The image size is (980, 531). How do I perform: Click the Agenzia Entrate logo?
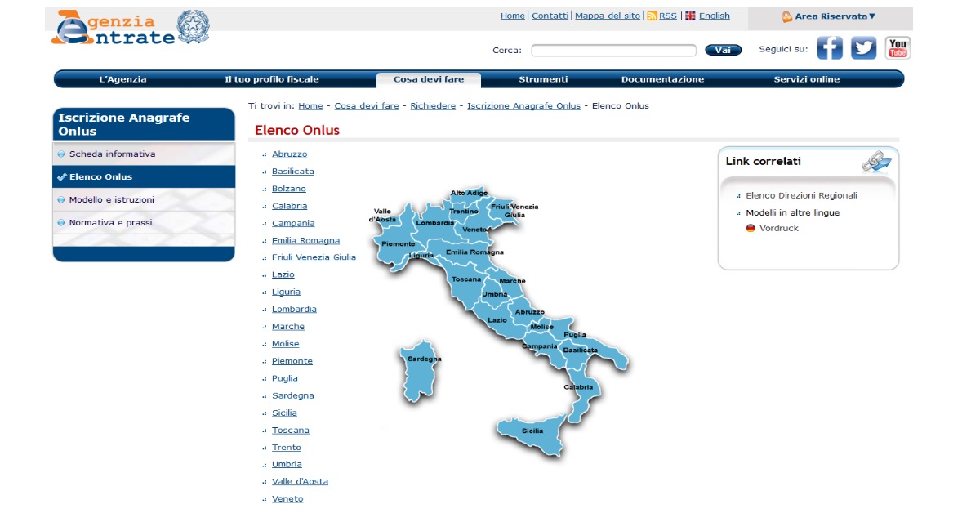pyautogui.click(x=131, y=28)
